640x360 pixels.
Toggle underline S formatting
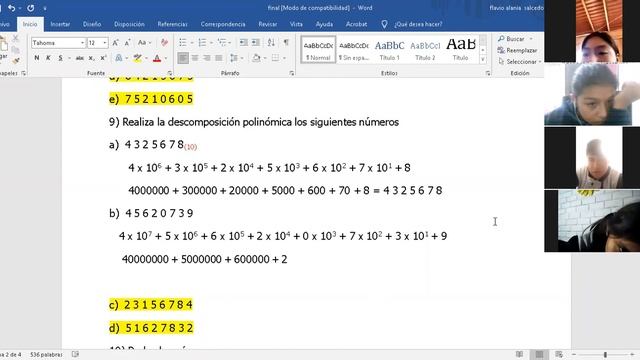coord(60,58)
